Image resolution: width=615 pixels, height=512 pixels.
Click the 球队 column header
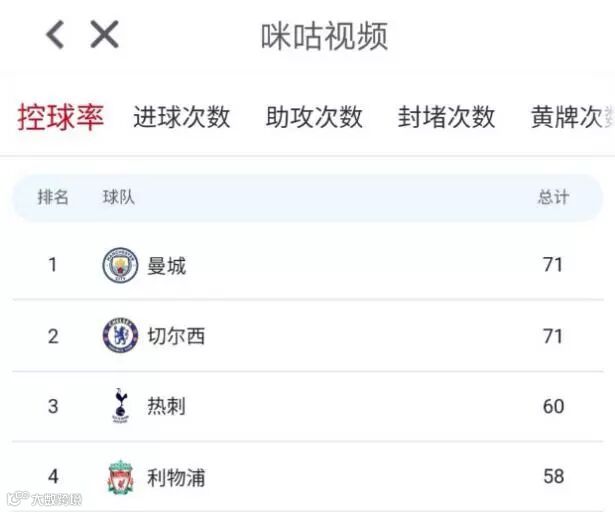118,197
